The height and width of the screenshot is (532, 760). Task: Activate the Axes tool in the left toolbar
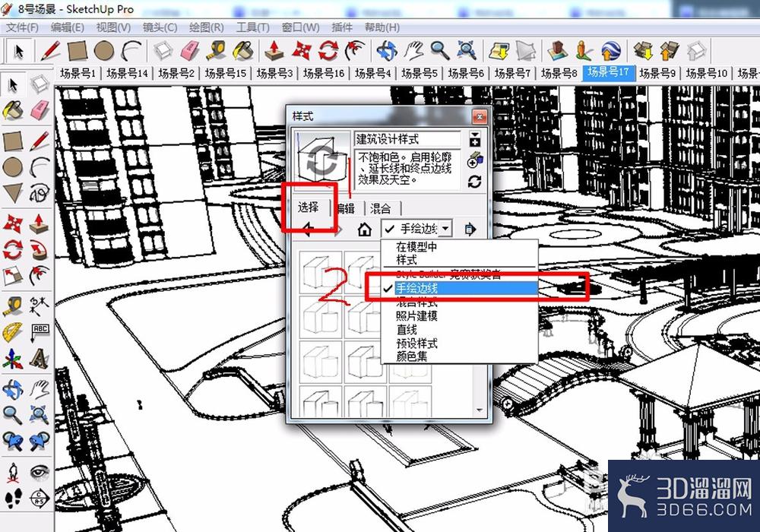13,359
